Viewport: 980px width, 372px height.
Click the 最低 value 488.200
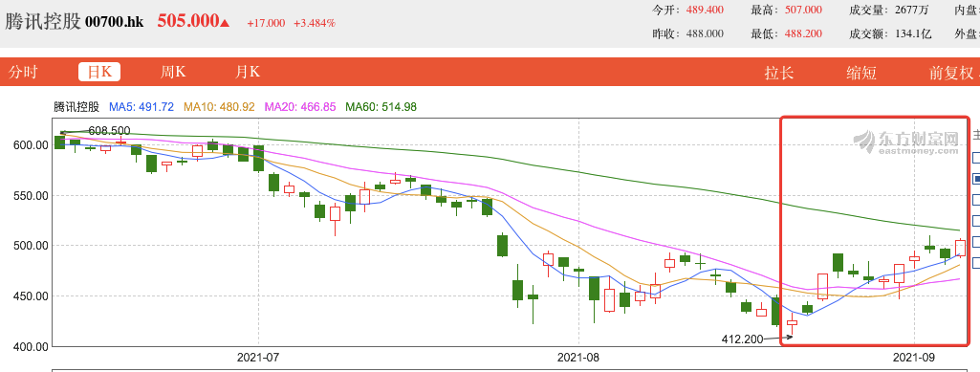click(x=802, y=33)
